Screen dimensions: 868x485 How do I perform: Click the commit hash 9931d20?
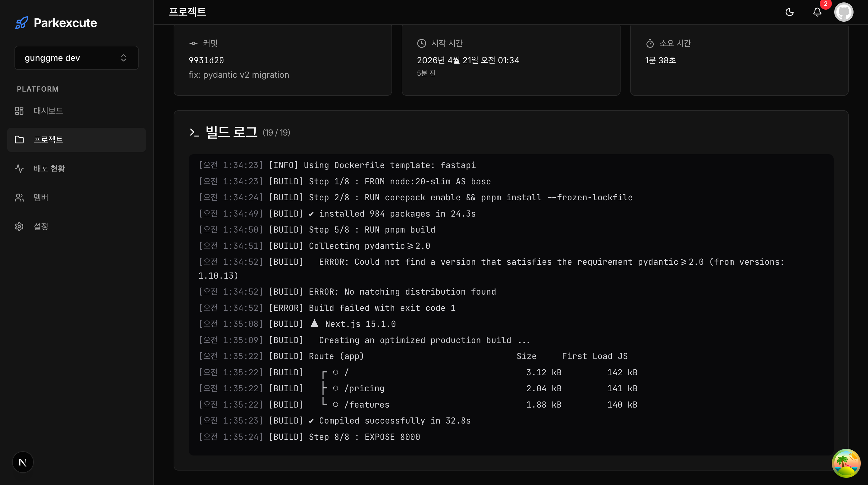pos(206,60)
